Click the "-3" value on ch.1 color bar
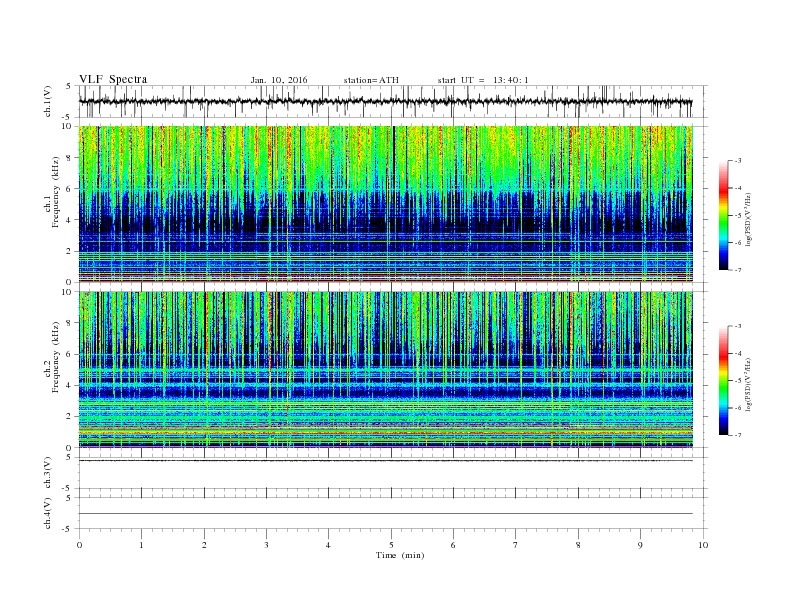 click(737, 161)
